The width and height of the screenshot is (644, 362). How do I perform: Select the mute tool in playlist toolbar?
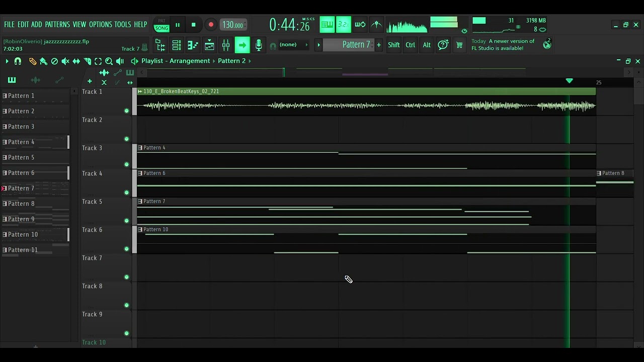[65, 61]
